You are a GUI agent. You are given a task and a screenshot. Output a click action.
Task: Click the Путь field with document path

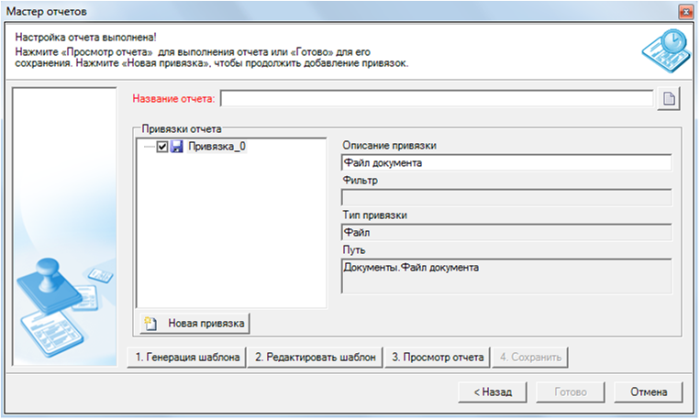tap(505, 275)
